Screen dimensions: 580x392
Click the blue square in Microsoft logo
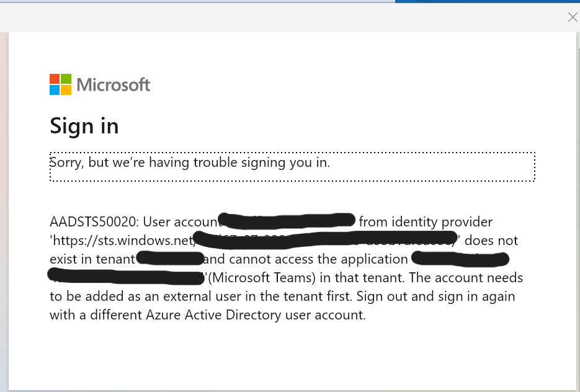[x=55, y=90]
